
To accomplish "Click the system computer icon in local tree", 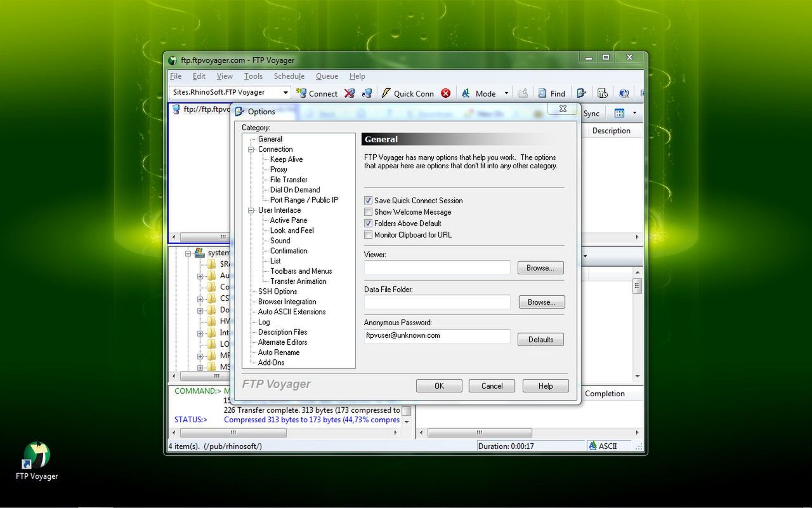I will [200, 253].
